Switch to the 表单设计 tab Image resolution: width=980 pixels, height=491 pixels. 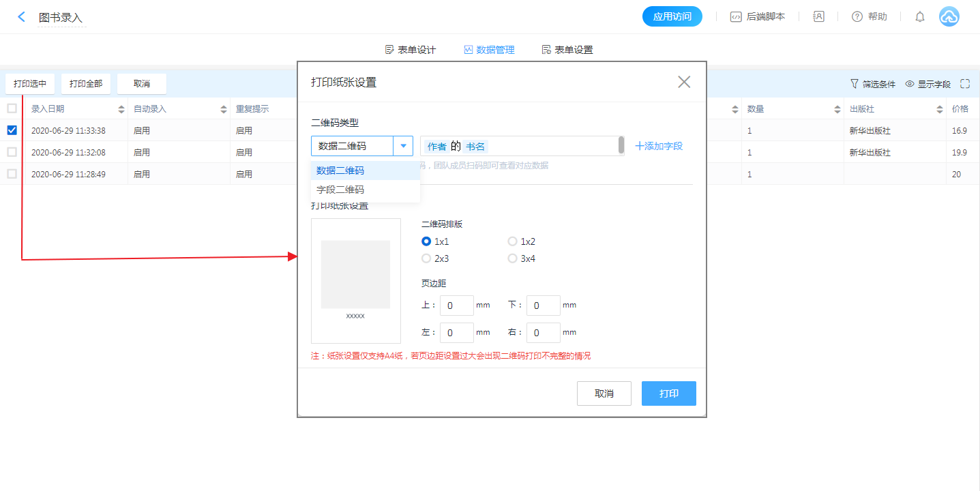411,50
